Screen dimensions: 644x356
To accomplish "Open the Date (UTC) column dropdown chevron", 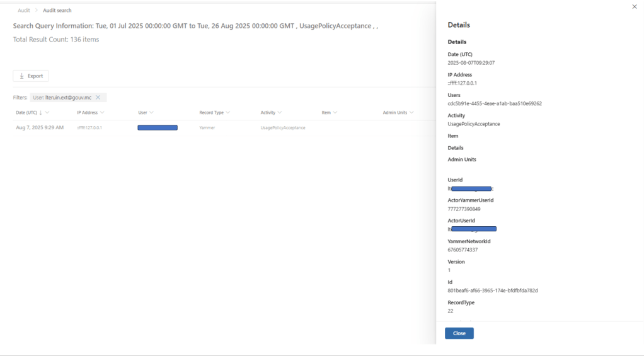I will [x=47, y=113].
